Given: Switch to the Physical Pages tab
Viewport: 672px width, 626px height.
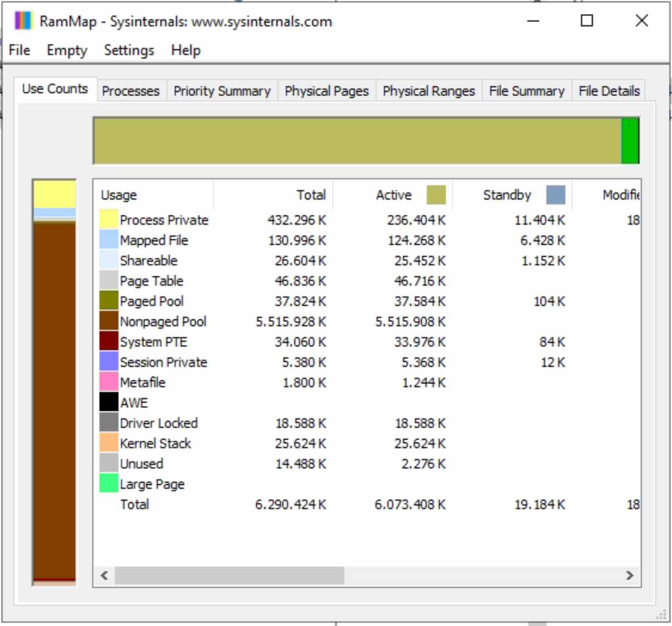Looking at the screenshot, I should point(327,91).
